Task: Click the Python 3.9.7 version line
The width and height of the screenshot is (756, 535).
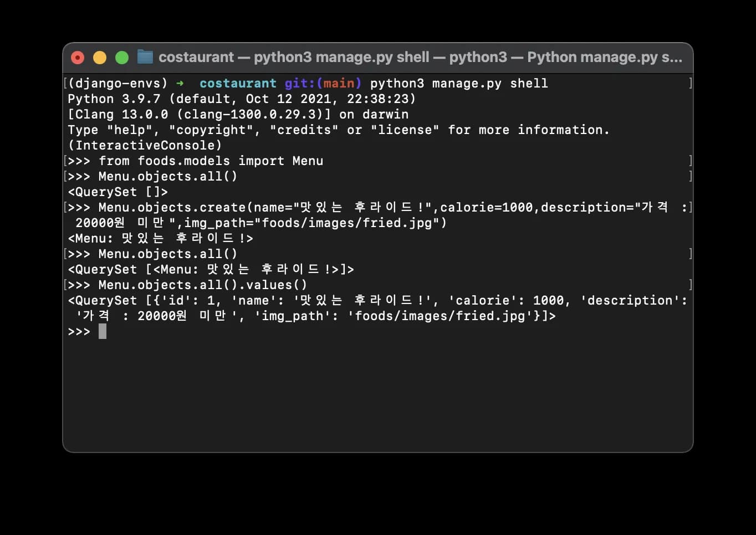Action: [241, 99]
